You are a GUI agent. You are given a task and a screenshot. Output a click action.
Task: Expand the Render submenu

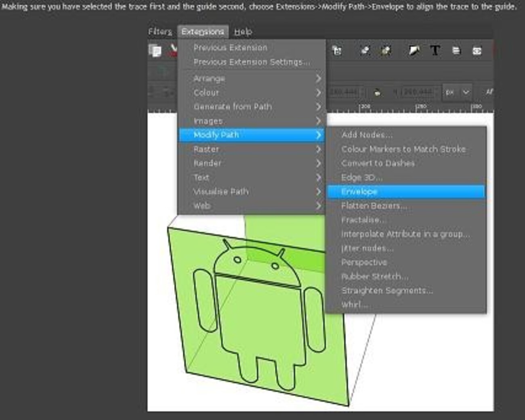(x=252, y=163)
